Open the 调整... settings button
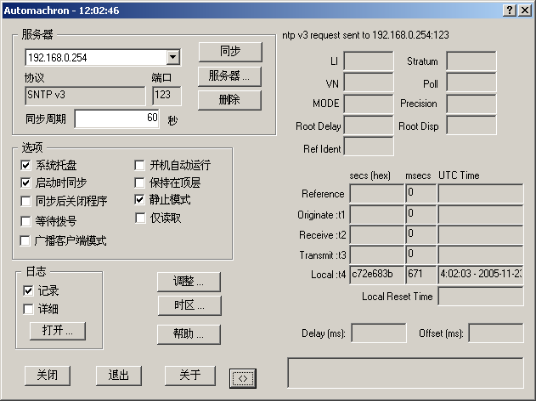This screenshot has width=536, height=401. (189, 282)
